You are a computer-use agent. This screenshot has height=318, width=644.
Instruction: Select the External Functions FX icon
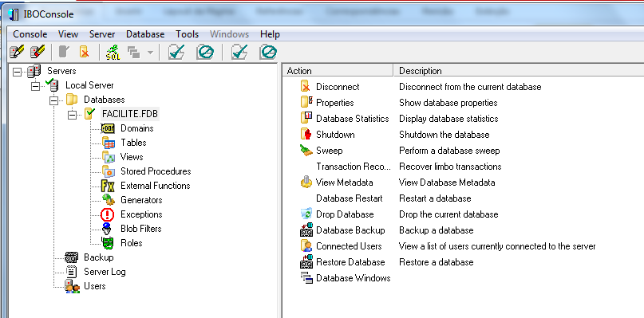(108, 186)
